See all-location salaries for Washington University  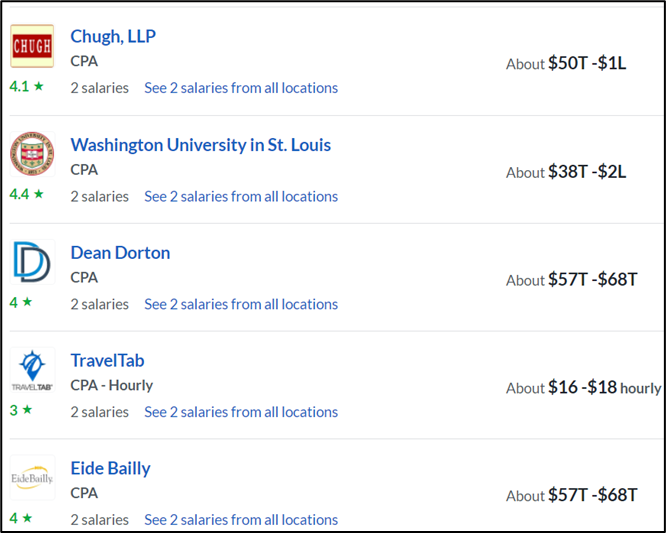pyautogui.click(x=241, y=197)
